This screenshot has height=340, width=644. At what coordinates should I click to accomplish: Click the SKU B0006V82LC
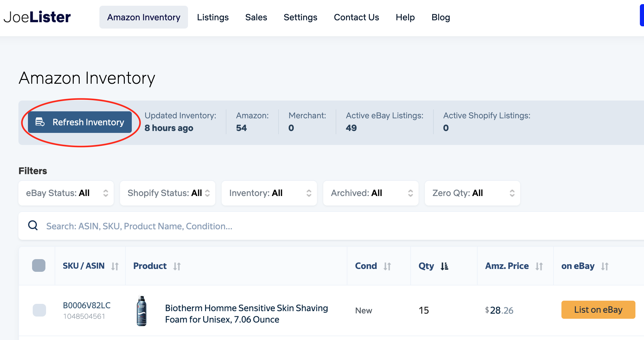coord(87,305)
